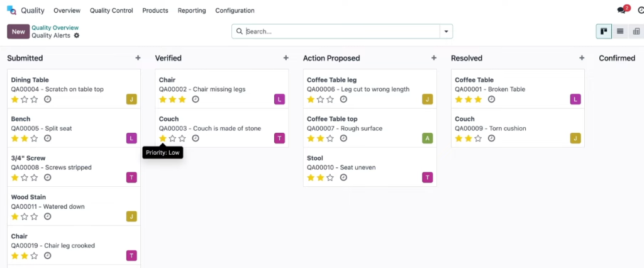Follow the Quality Overview breadcrumb link
Viewport: 644px width, 268px height.
pyautogui.click(x=55, y=28)
